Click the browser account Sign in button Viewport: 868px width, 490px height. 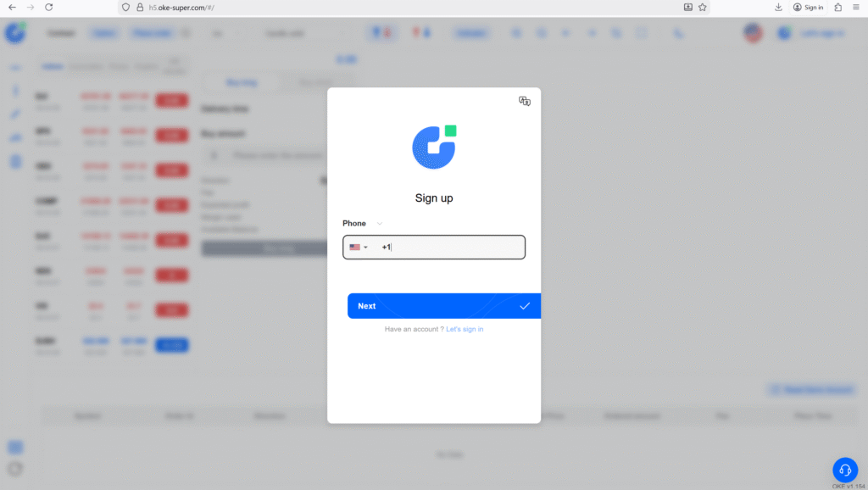tap(809, 7)
